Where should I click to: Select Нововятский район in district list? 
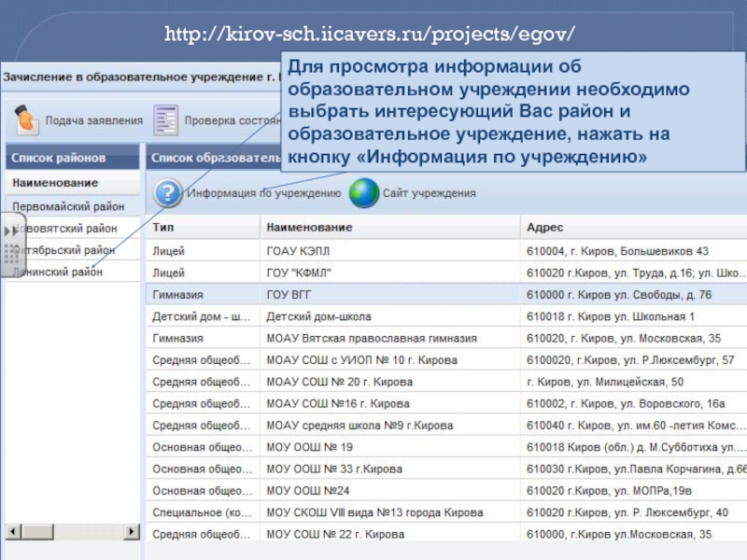click(73, 228)
